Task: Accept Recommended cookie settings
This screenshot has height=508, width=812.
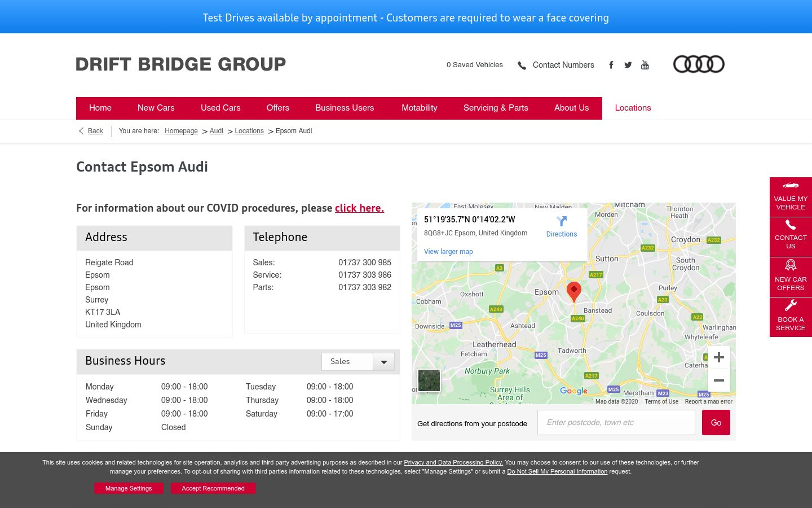Action: (213, 488)
